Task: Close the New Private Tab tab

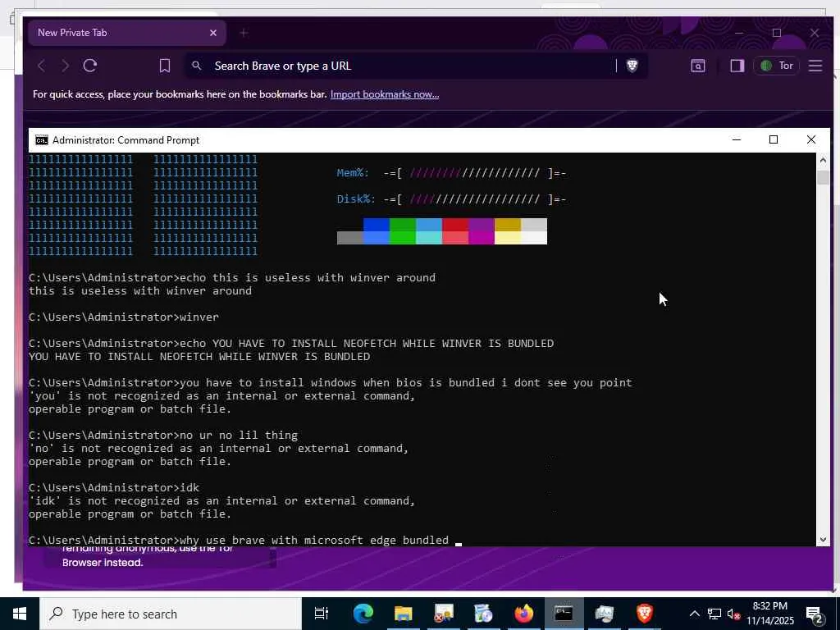Action: pos(213,33)
